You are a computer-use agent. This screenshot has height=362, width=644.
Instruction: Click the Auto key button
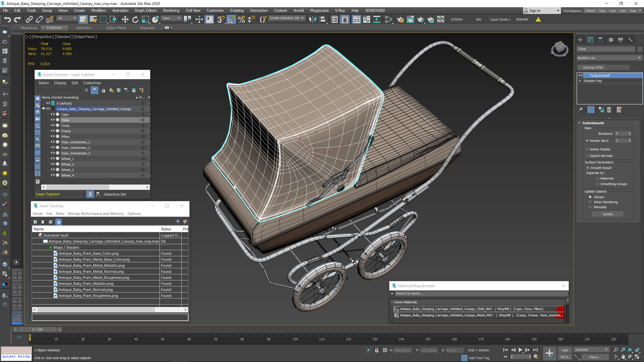point(565,350)
